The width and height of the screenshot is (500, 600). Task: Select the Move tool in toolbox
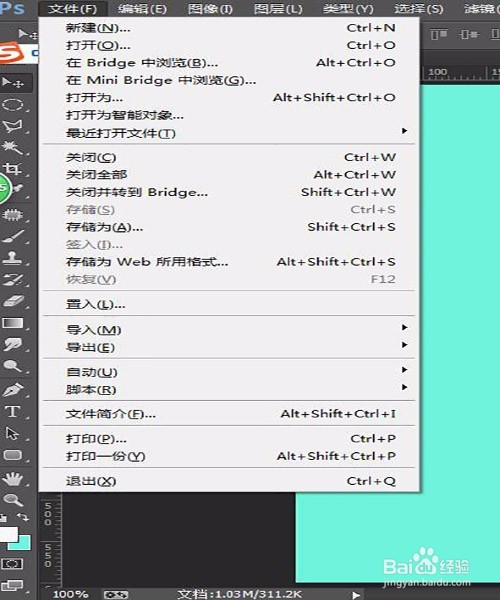[x=13, y=82]
